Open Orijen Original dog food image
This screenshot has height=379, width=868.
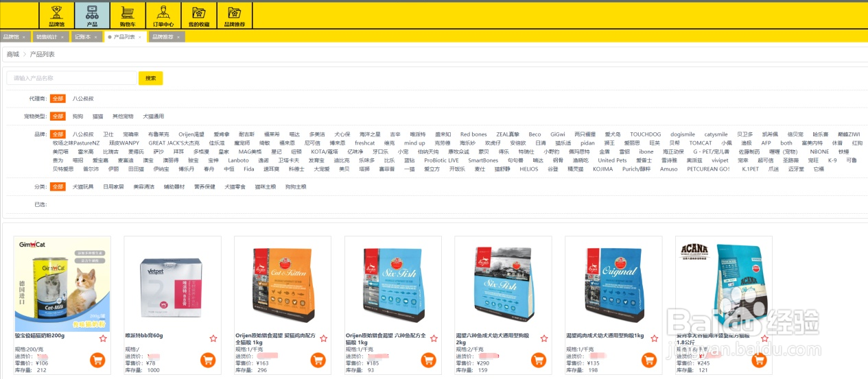pyautogui.click(x=614, y=284)
